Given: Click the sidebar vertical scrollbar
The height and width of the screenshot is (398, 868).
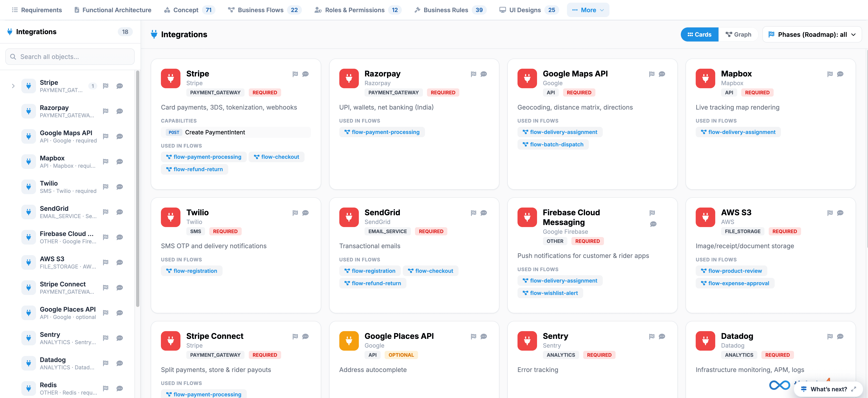Looking at the screenshot, I should point(137,189).
